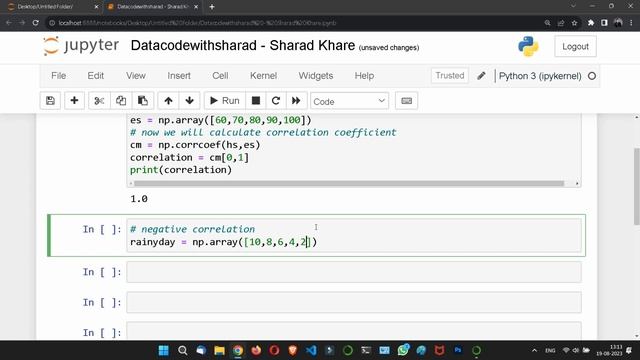640x360 pixels.
Task: Click the Python logo icon
Action: (x=528, y=46)
